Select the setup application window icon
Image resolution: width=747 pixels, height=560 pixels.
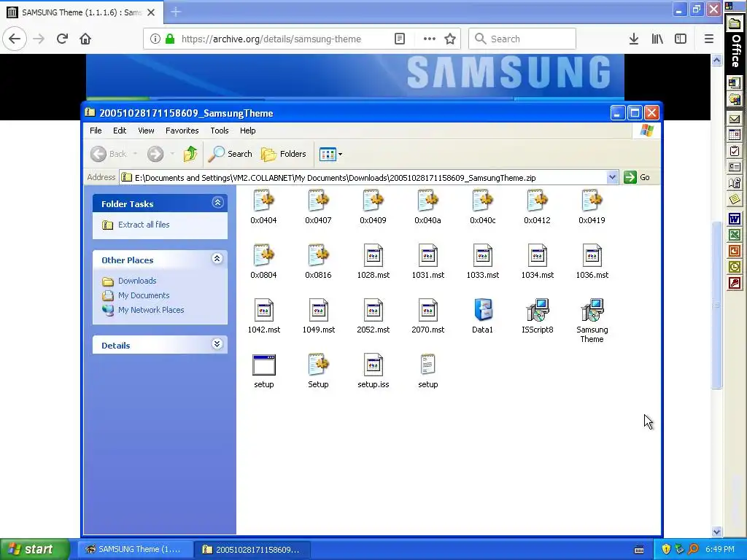(263, 365)
